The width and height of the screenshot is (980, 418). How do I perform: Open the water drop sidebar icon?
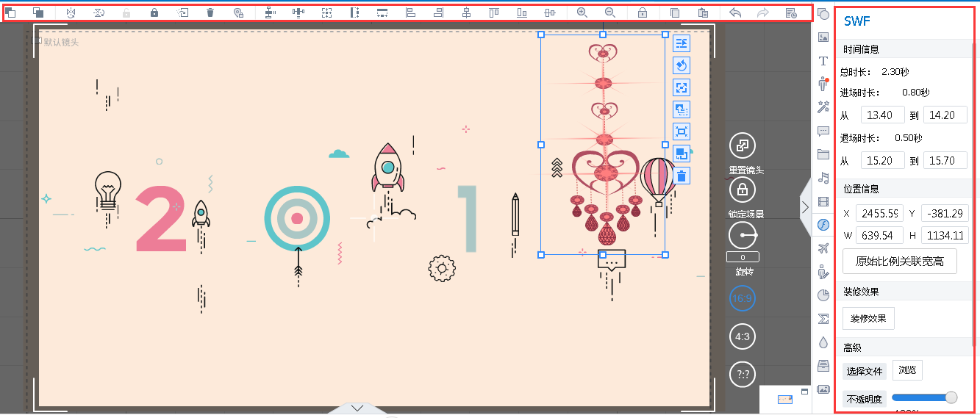click(x=823, y=342)
